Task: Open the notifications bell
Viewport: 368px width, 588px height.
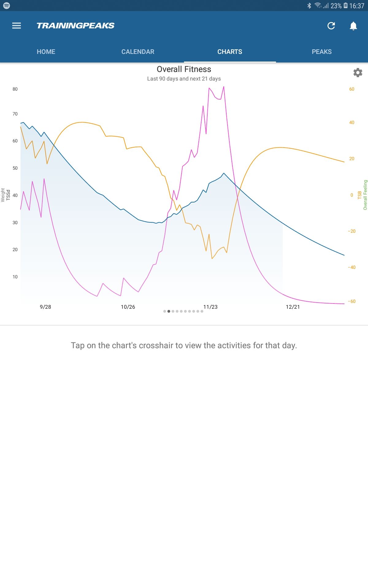Action: click(353, 26)
